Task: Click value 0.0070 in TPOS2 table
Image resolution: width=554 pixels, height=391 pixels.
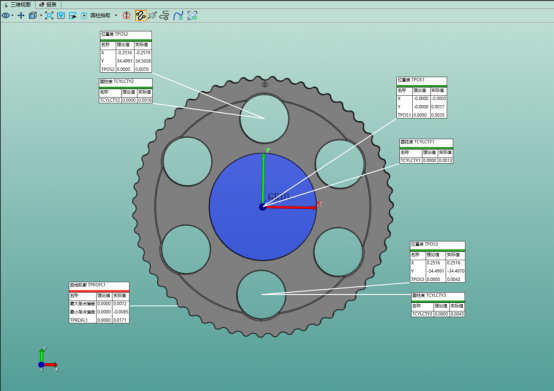Action: [142, 69]
